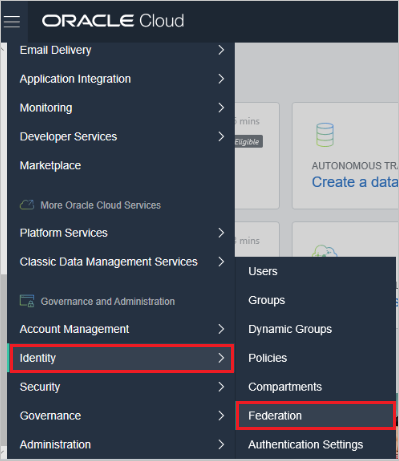Click More Oracle Cloud Services heading

point(101,205)
